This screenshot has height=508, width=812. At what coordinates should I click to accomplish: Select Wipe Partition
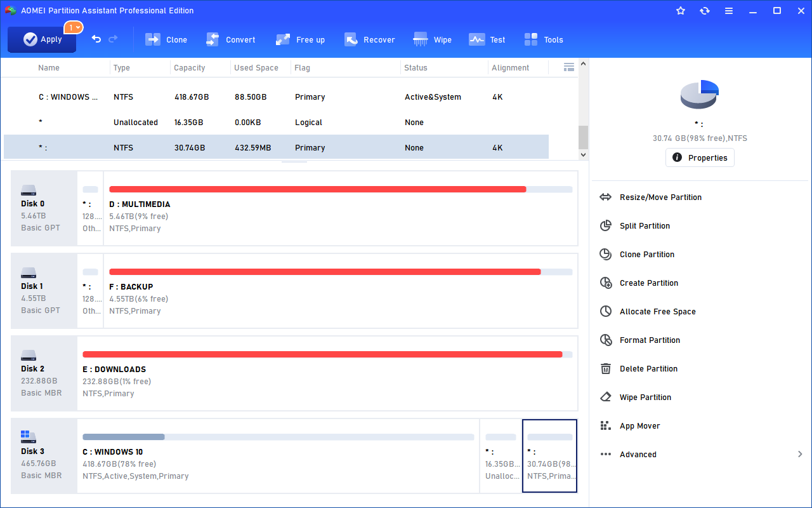point(645,398)
